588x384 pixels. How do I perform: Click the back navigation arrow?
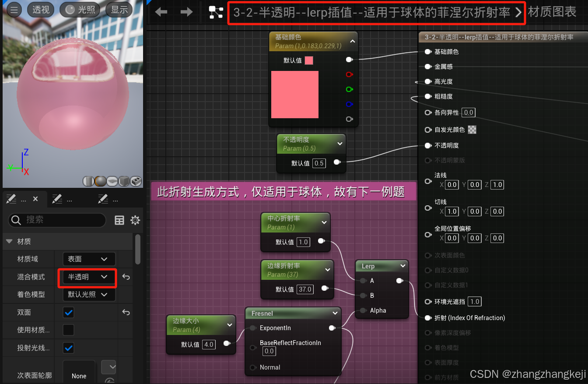tap(161, 12)
